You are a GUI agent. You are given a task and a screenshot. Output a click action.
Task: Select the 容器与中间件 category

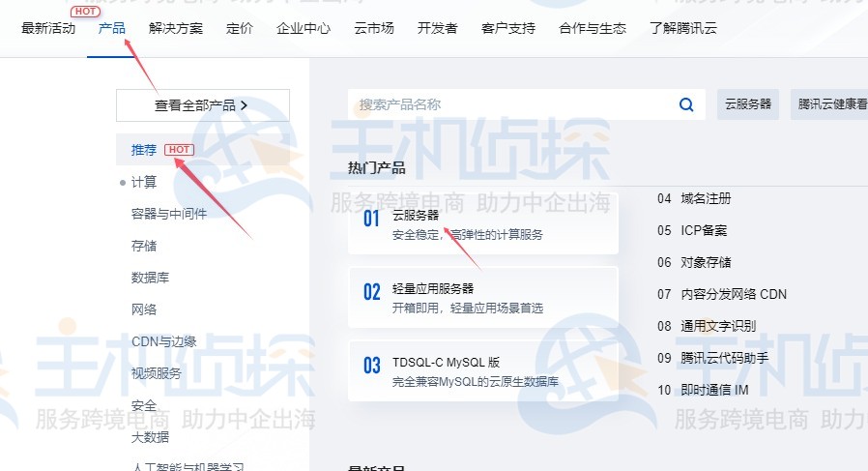[169, 214]
